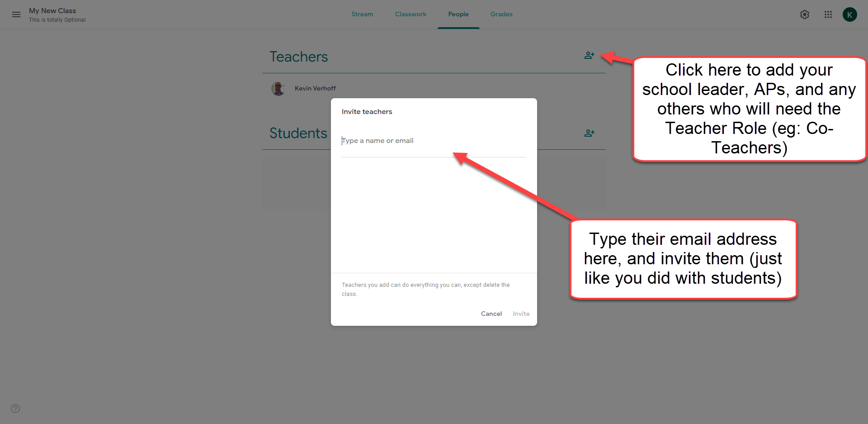Focus the name or email input field
The height and width of the screenshot is (424, 868).
pyautogui.click(x=433, y=141)
